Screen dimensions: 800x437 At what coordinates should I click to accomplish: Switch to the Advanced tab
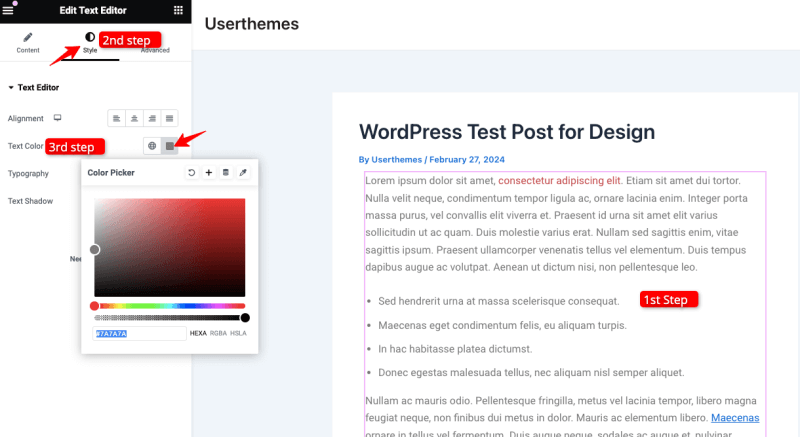tap(155, 50)
